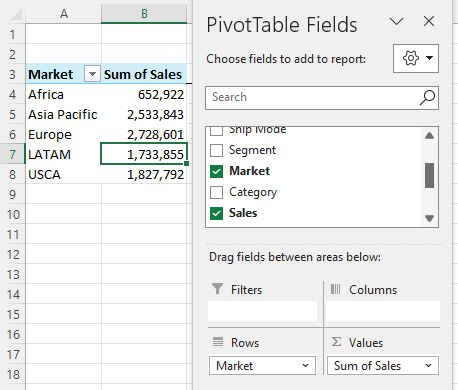Toggle the Ship Mode field checkbox
Viewport: 458px width, 390px height.
pyautogui.click(x=216, y=131)
